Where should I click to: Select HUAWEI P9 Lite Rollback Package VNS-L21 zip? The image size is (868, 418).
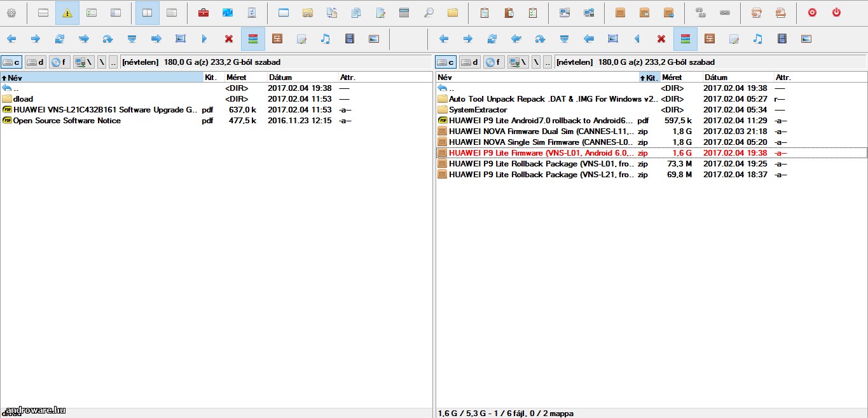click(x=651, y=175)
